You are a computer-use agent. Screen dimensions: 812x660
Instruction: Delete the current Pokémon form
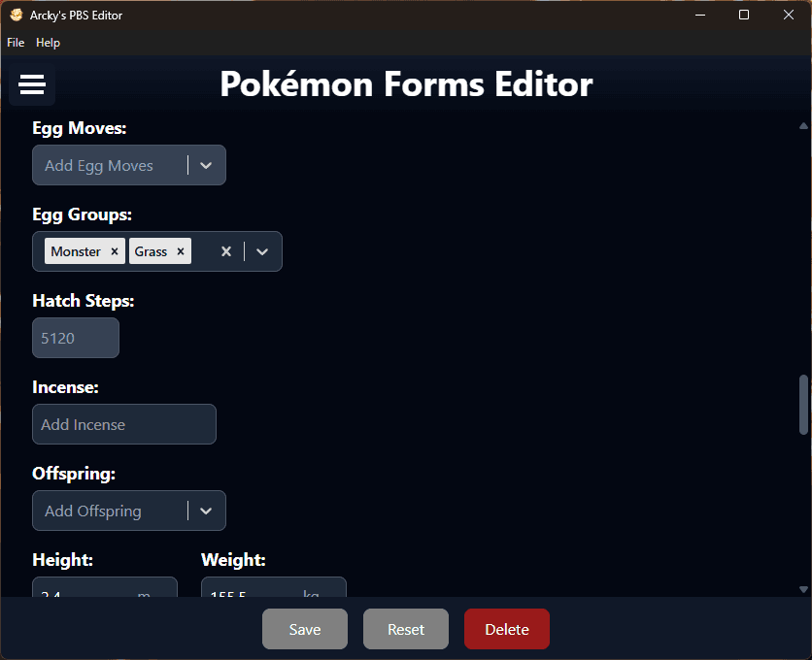pyautogui.click(x=507, y=629)
